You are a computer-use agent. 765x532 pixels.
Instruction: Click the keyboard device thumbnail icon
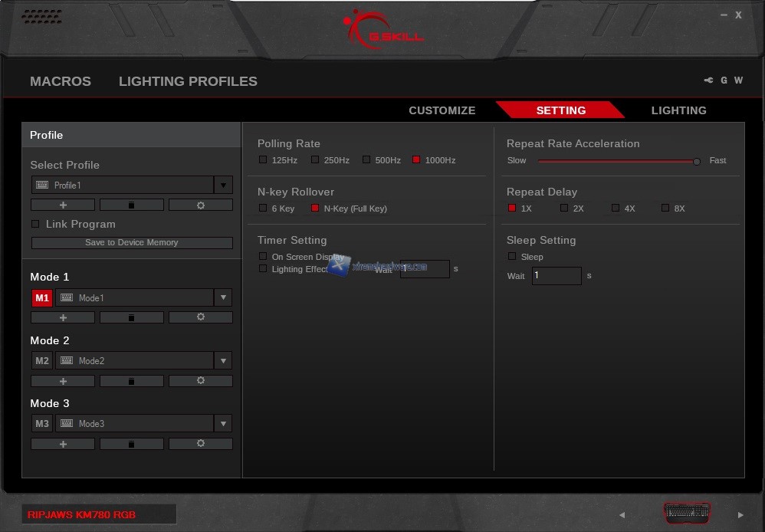tap(687, 512)
